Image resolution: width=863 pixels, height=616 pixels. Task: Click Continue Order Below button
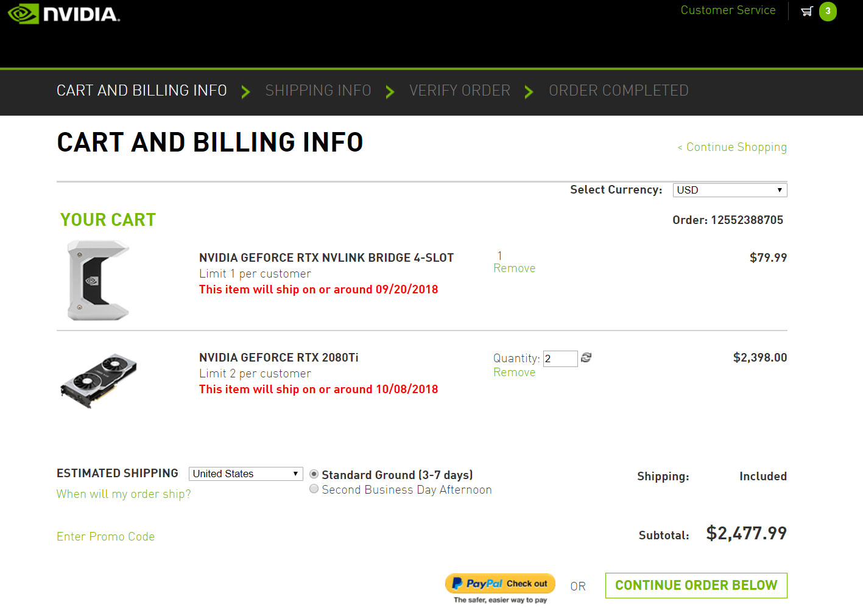tap(696, 586)
